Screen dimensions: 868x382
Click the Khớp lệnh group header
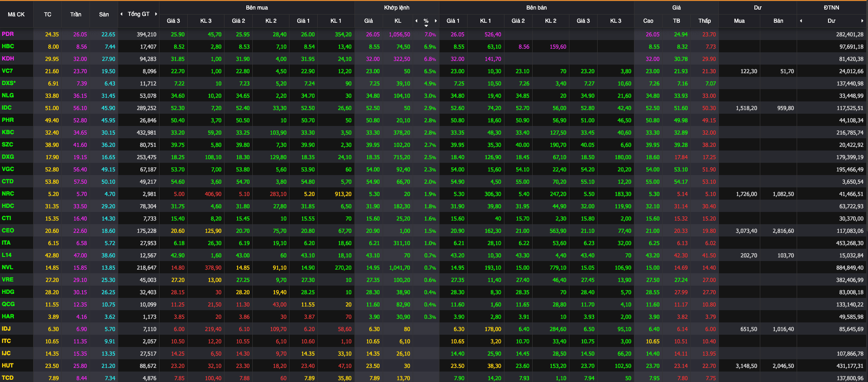click(397, 8)
